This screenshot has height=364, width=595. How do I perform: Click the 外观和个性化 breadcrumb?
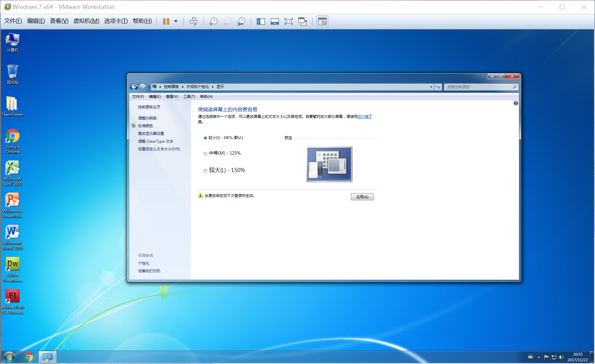point(197,87)
